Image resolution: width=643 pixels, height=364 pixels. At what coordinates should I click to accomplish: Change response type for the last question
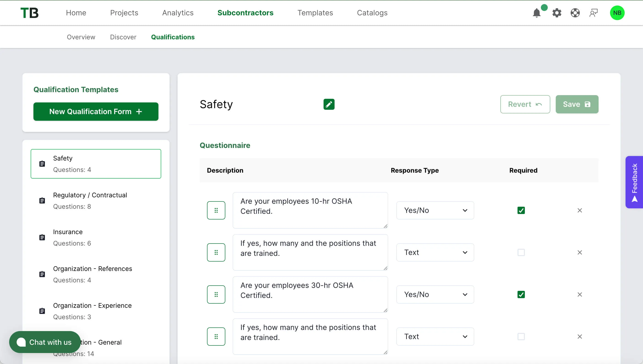435,337
